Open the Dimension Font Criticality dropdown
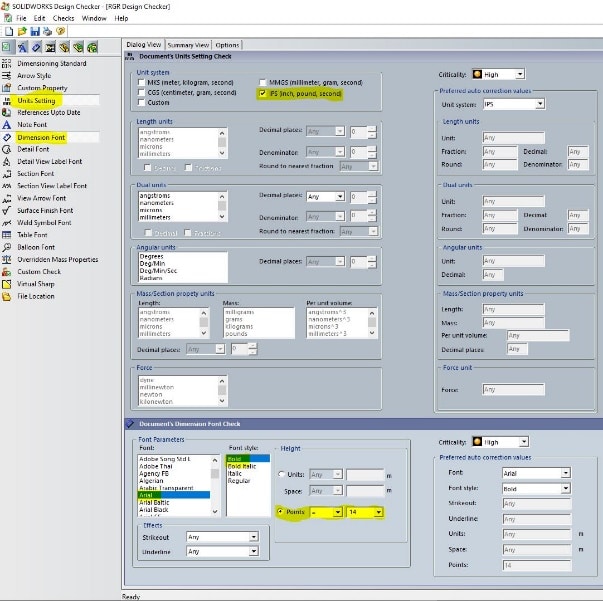This screenshot has width=603, height=601. (x=524, y=442)
